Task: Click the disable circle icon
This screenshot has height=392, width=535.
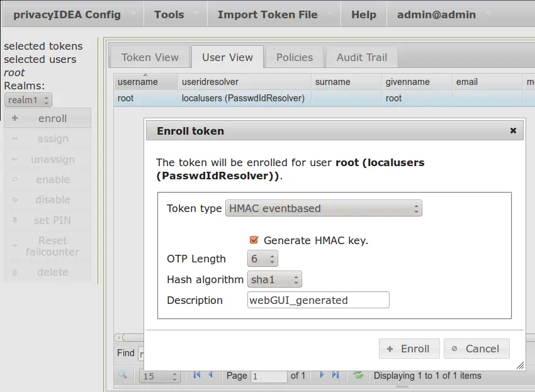Action: [x=14, y=200]
